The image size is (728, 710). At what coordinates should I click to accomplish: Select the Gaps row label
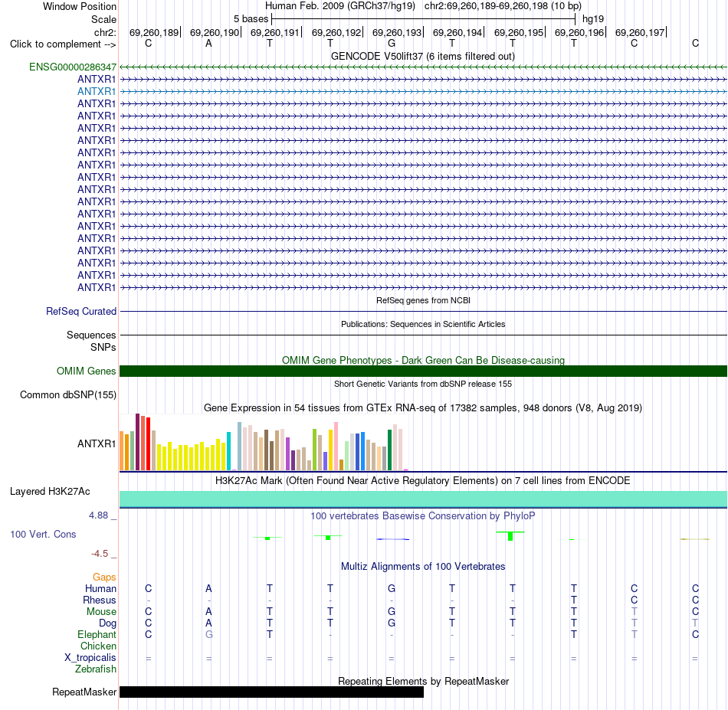click(x=104, y=577)
